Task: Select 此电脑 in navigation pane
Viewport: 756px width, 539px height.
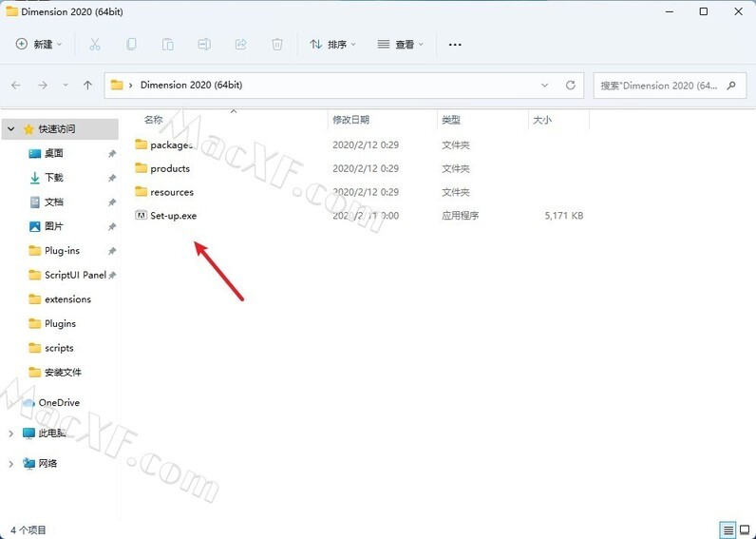Action: coord(52,433)
